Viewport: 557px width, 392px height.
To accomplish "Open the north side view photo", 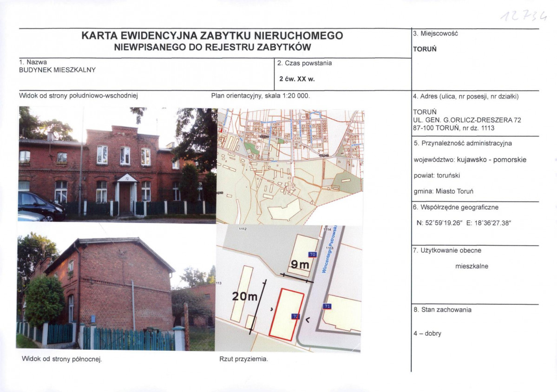I will pyautogui.click(x=115, y=293).
